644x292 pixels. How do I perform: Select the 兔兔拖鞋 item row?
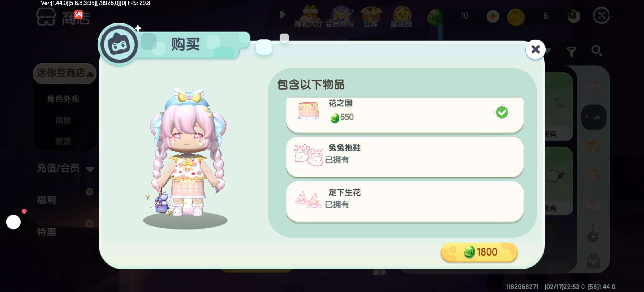coord(405,156)
